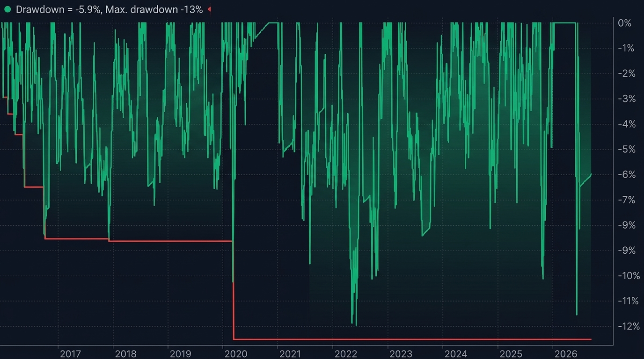
Task: Click the small red marker after -13%
Action: [x=209, y=9]
